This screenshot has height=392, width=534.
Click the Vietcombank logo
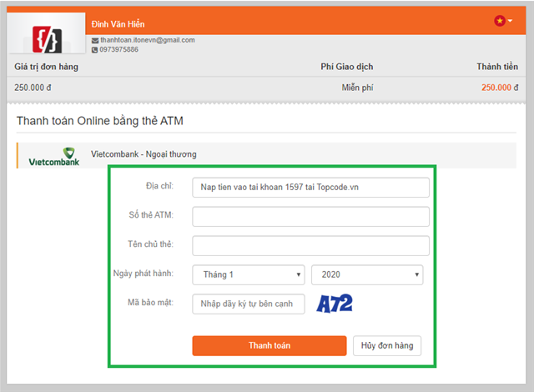(x=54, y=157)
